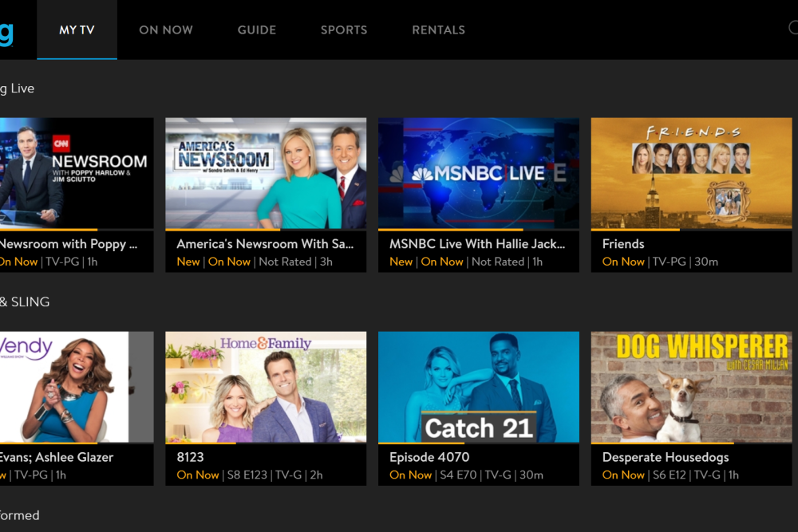Image resolution: width=798 pixels, height=532 pixels.
Task: Click the Friends progress bar
Action: 691,230
